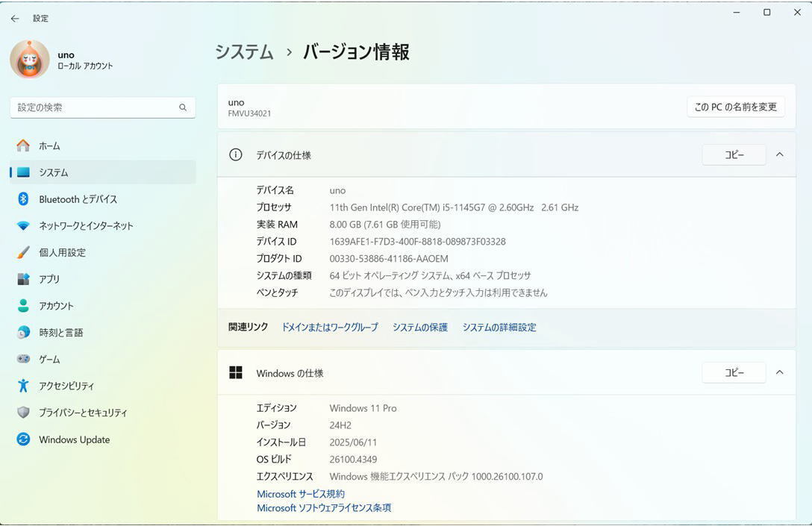Image resolution: width=812 pixels, height=526 pixels.
Task: Click the Bluetooth icon
Action: (x=23, y=198)
